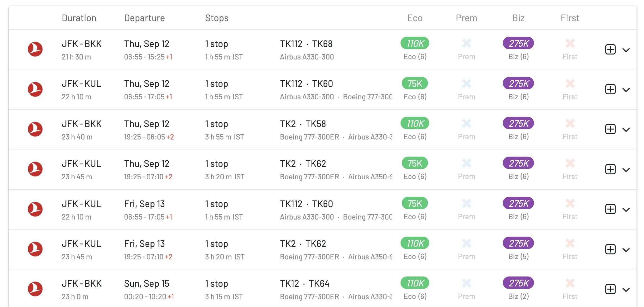
Task: Select the 275K Biz fare on the Sun, Sep 15 flight
Action: point(518,283)
